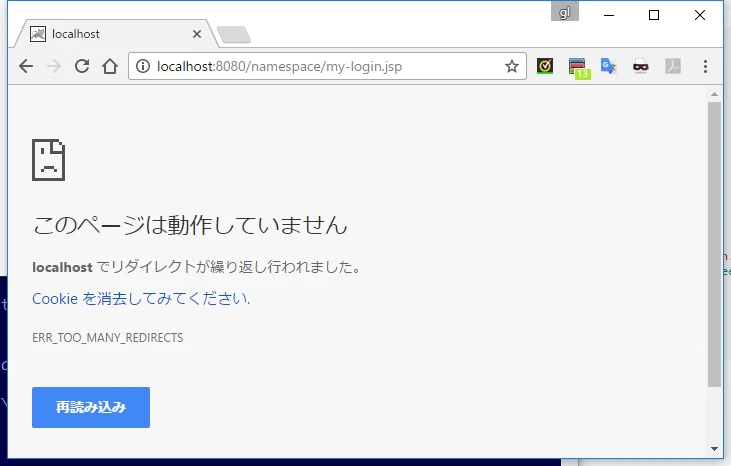Click the localhost tab favicon
Viewport: 731px width, 466px height.
click(38, 34)
